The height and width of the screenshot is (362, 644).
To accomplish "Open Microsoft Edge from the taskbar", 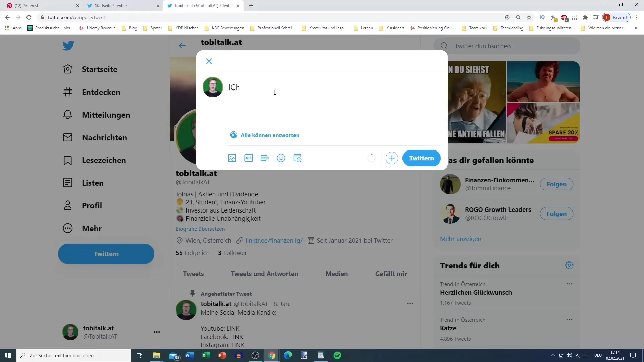I will [x=288, y=355].
